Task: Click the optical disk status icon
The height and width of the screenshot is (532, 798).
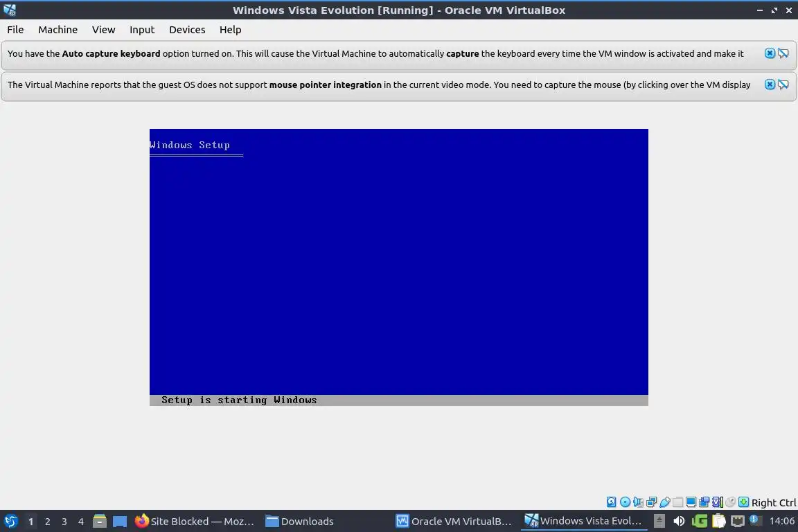Action: coord(625,502)
